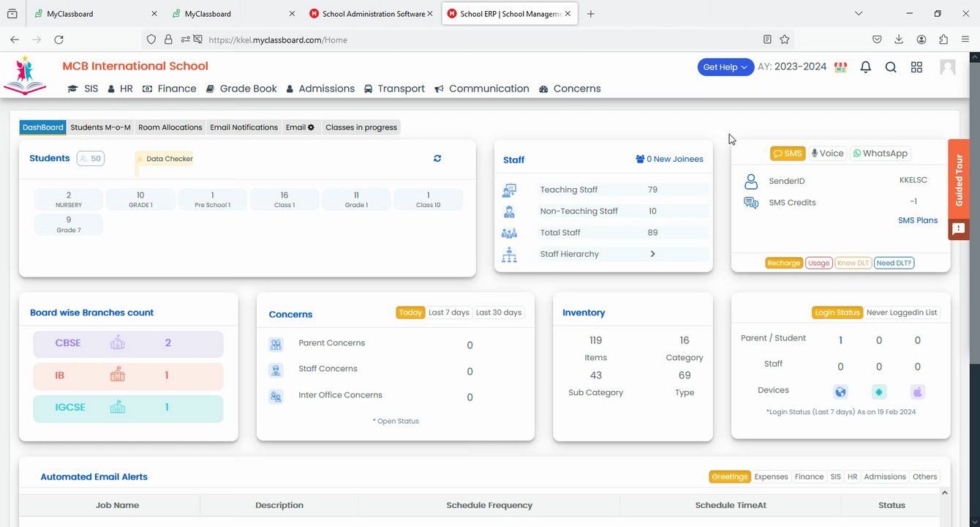Select the Login Status view
The image size is (980, 527).
pos(837,313)
